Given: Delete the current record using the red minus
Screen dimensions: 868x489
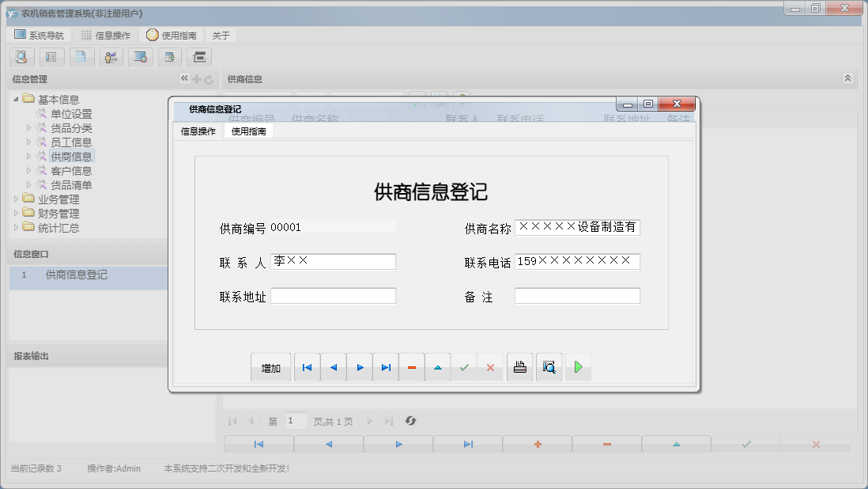Looking at the screenshot, I should click(x=412, y=367).
